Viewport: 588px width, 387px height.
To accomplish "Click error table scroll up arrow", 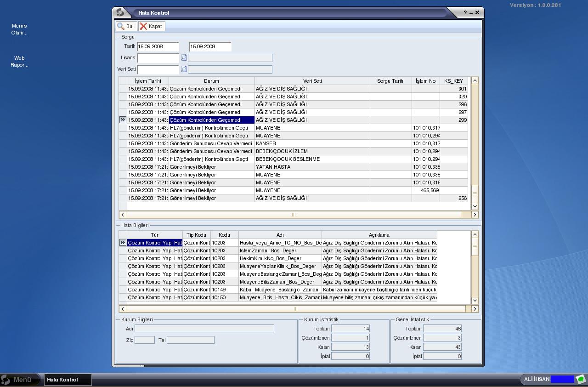I will (x=475, y=234).
